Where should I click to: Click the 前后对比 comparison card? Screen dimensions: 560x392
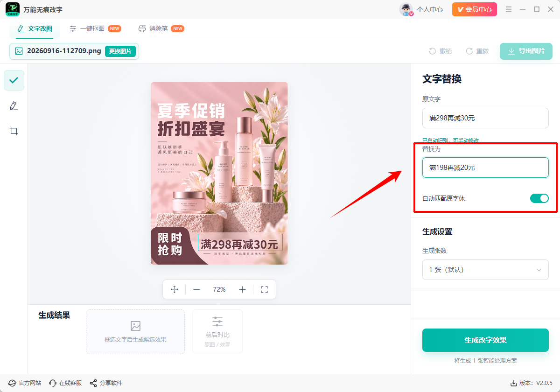tap(217, 332)
